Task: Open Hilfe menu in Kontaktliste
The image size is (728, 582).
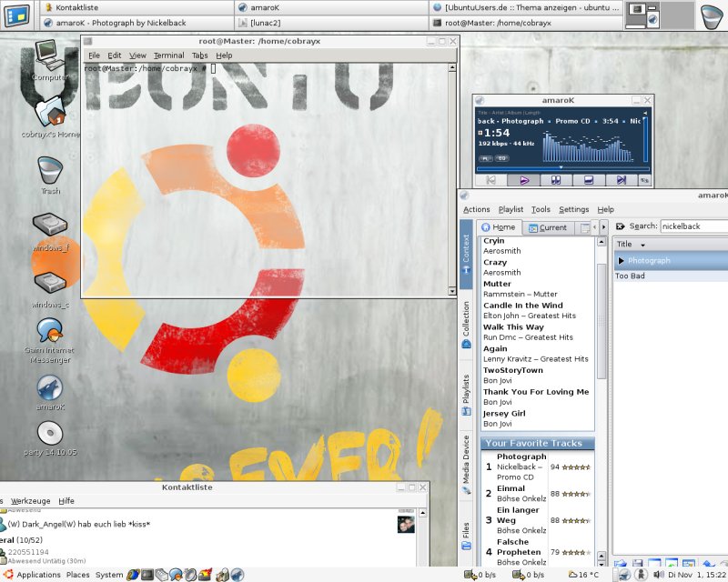Action: tap(66, 501)
